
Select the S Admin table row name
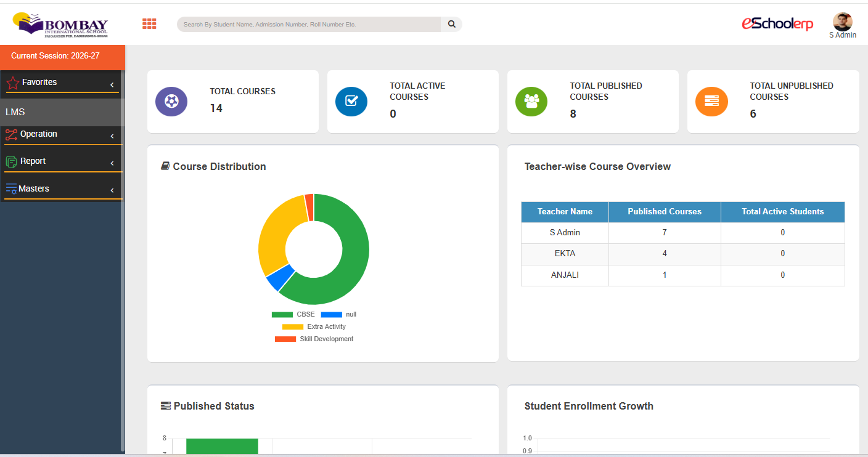565,233
